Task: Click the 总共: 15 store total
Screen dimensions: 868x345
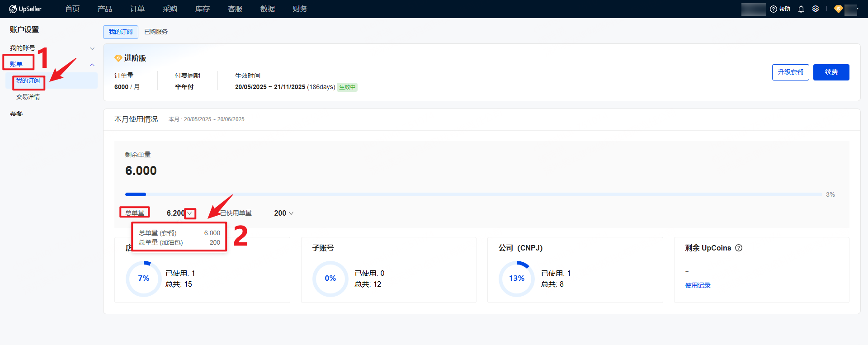Action: (x=179, y=284)
